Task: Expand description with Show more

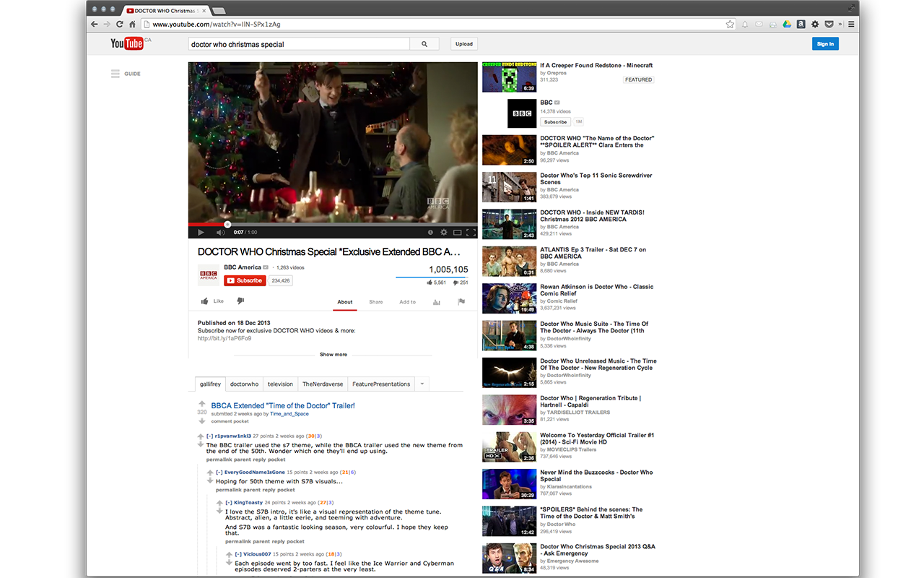Action: point(334,355)
